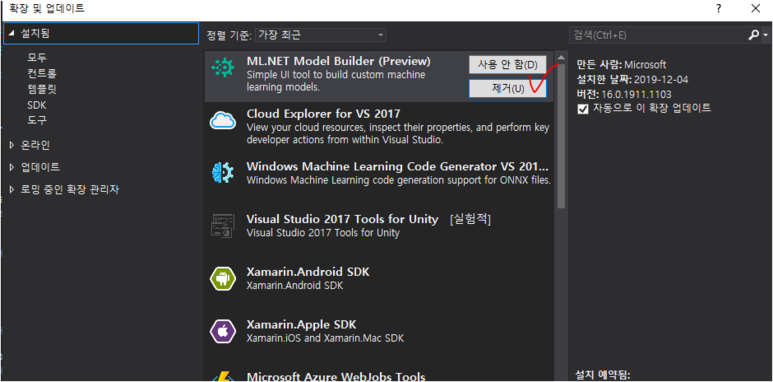Click the Xamarin.Android SDK icon
The image size is (773, 382).
(223, 278)
